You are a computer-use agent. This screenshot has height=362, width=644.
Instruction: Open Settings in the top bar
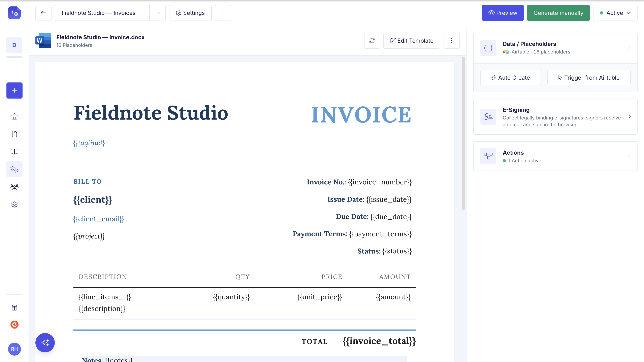190,13
